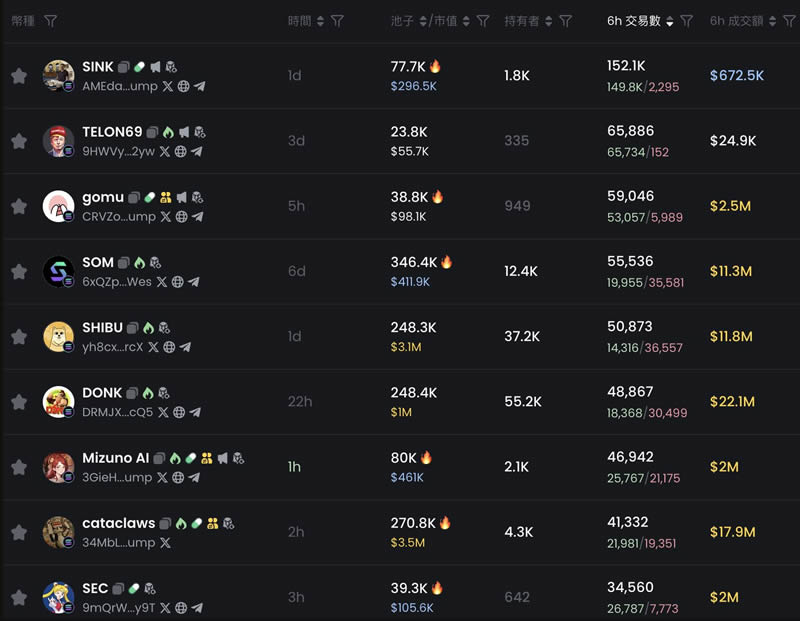This screenshot has width=800, height=621.
Task: Sort the list by 6h 成交額 column
Action: 774,21
